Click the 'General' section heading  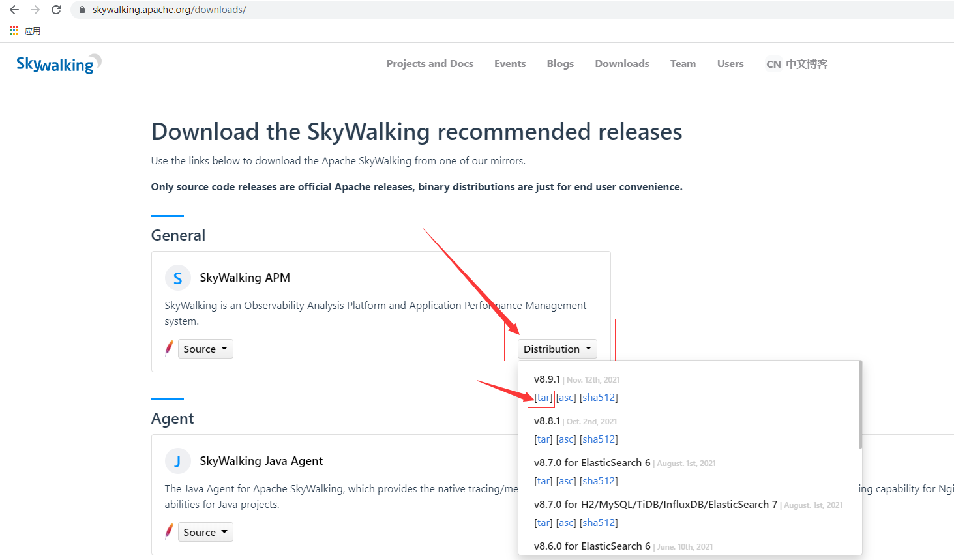[178, 235]
